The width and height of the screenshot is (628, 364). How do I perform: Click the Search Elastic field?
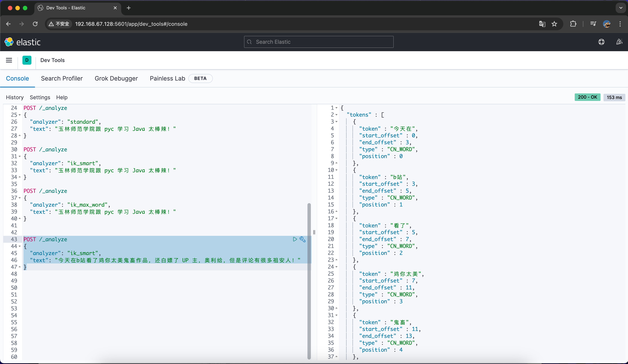pos(319,42)
